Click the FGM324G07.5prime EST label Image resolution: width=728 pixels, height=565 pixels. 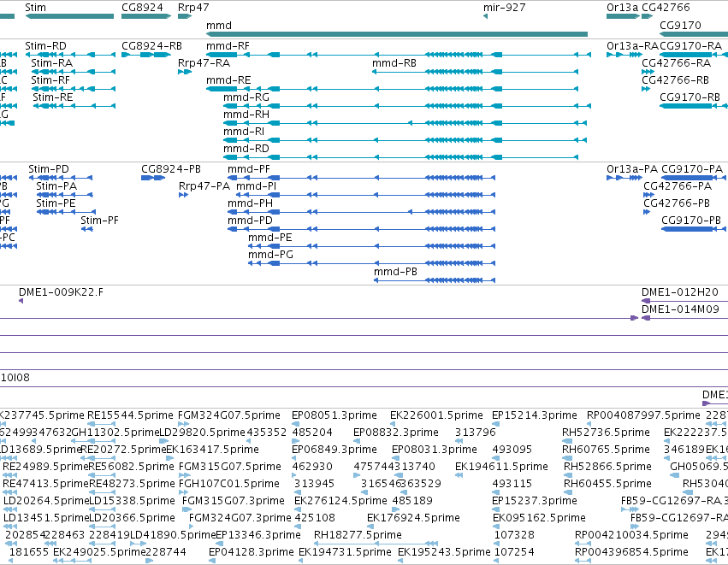(x=229, y=415)
